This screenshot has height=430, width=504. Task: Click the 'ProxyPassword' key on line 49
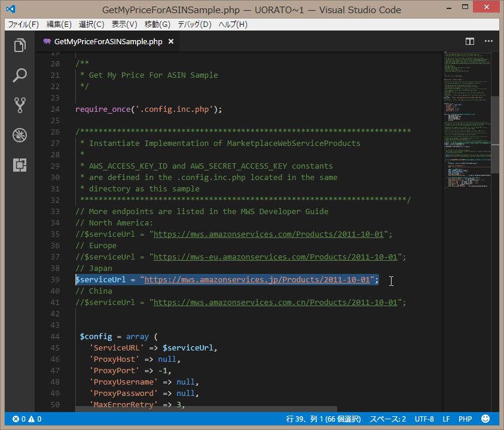(123, 393)
